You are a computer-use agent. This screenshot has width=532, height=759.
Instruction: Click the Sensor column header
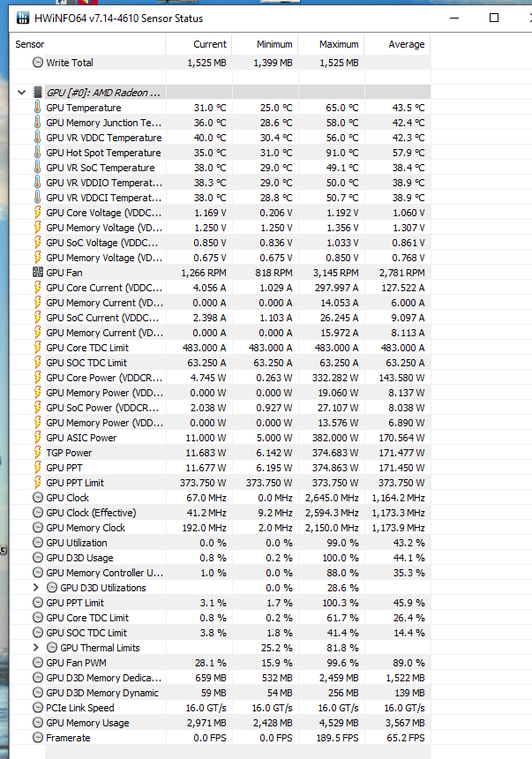(87, 44)
